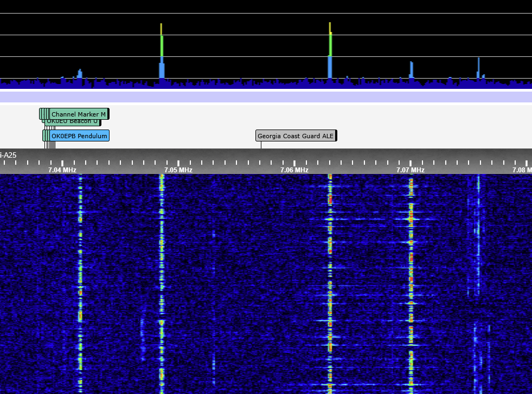Tune to the waterfall signal at 7.07 MHz
Viewport: 532px width, 394px height.
coord(411,271)
